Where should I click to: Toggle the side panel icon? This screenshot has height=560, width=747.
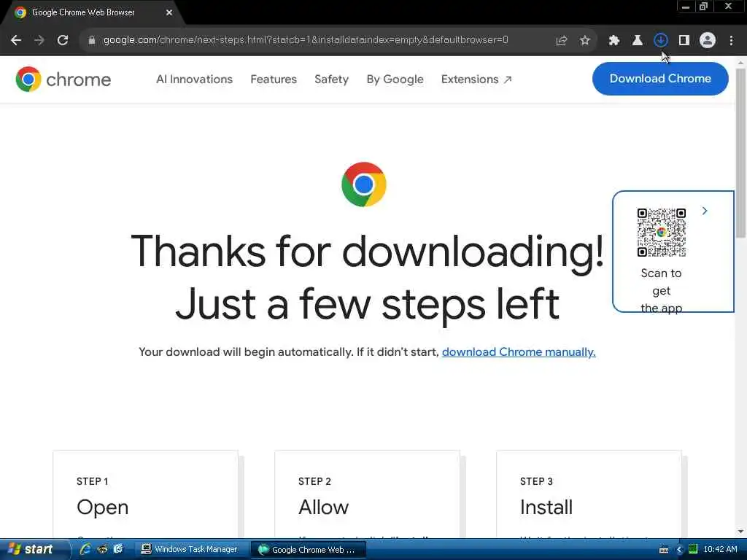tap(684, 41)
